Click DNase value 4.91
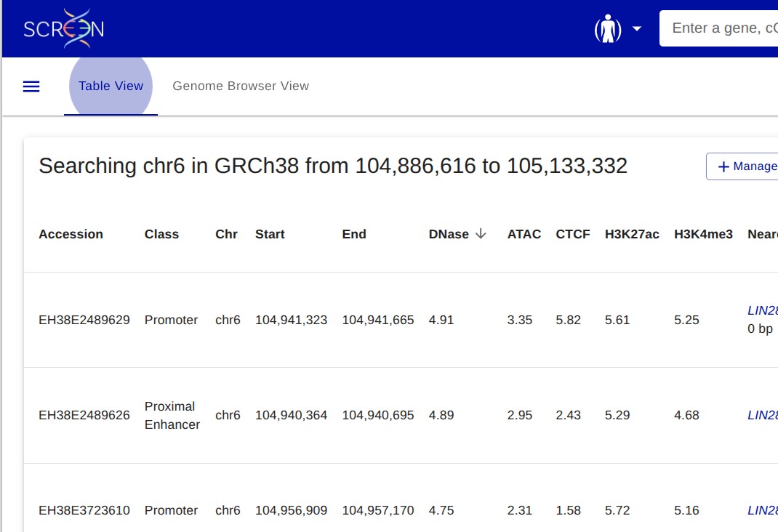Screen dimensions: 778x532 pyautogui.click(x=441, y=320)
